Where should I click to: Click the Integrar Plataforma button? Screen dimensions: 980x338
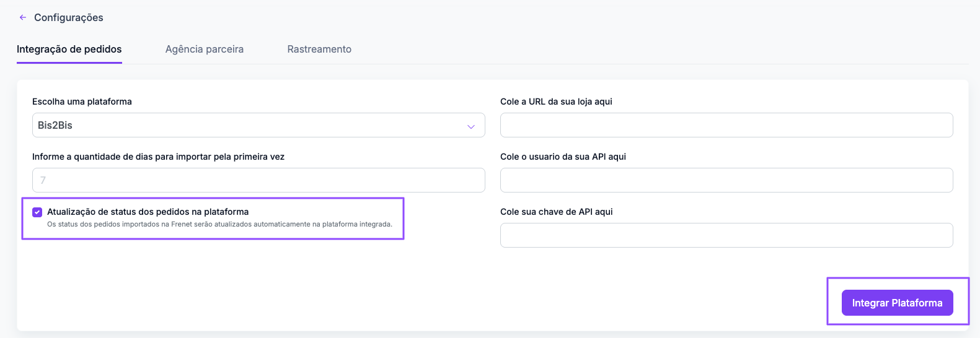click(897, 303)
